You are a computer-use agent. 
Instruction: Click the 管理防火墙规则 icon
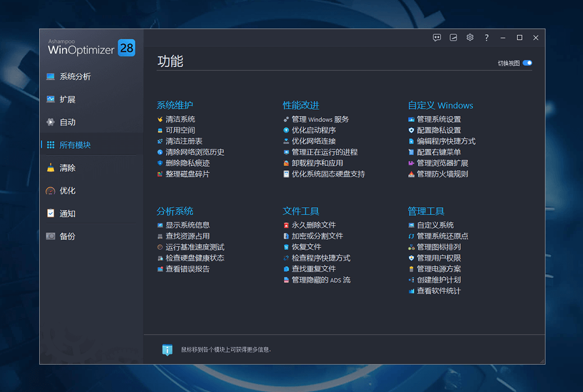click(411, 174)
